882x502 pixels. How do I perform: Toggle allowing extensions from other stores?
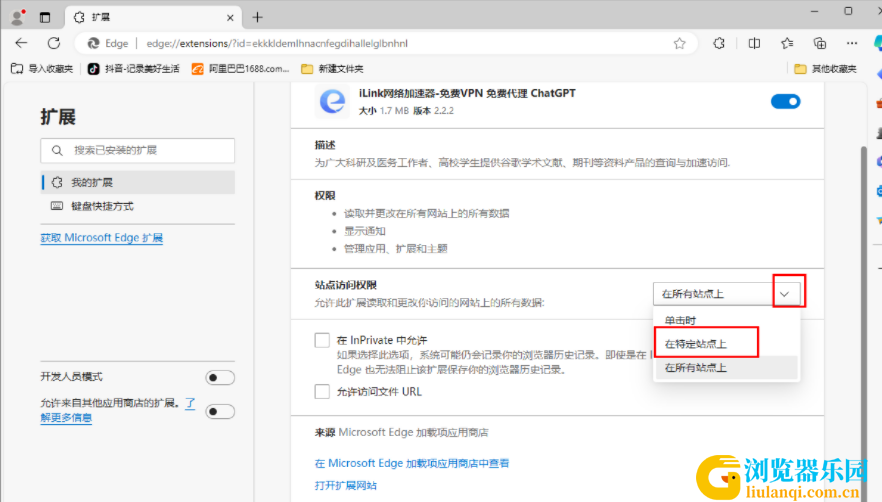[220, 411]
